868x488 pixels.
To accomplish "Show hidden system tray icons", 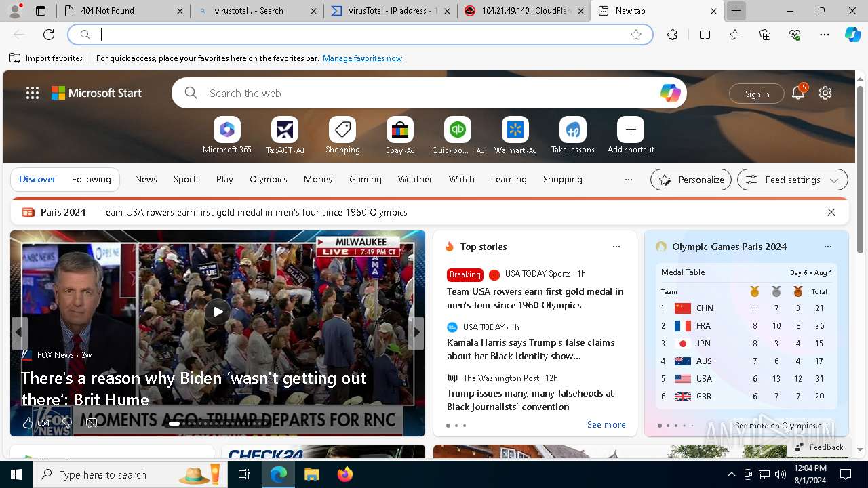I will (x=731, y=474).
